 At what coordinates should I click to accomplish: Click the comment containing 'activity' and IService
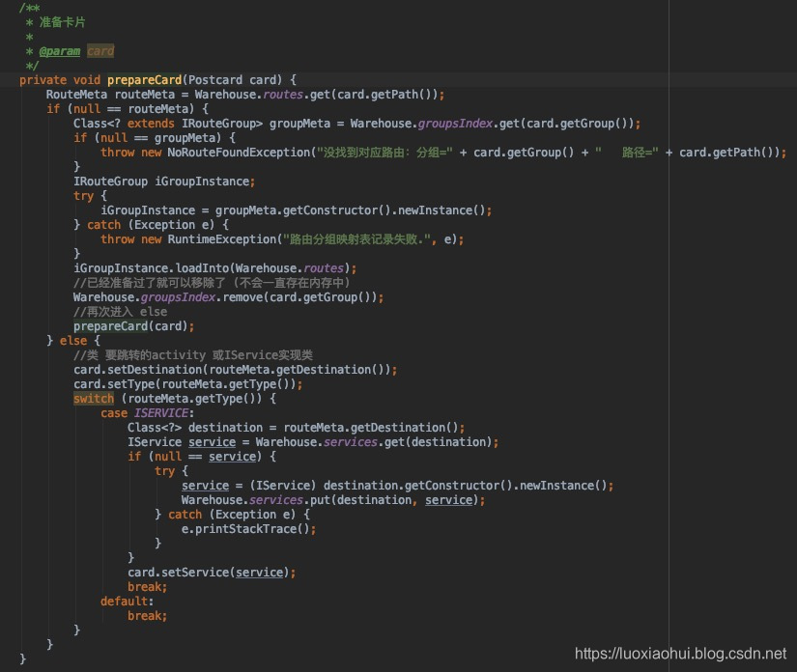(x=193, y=355)
